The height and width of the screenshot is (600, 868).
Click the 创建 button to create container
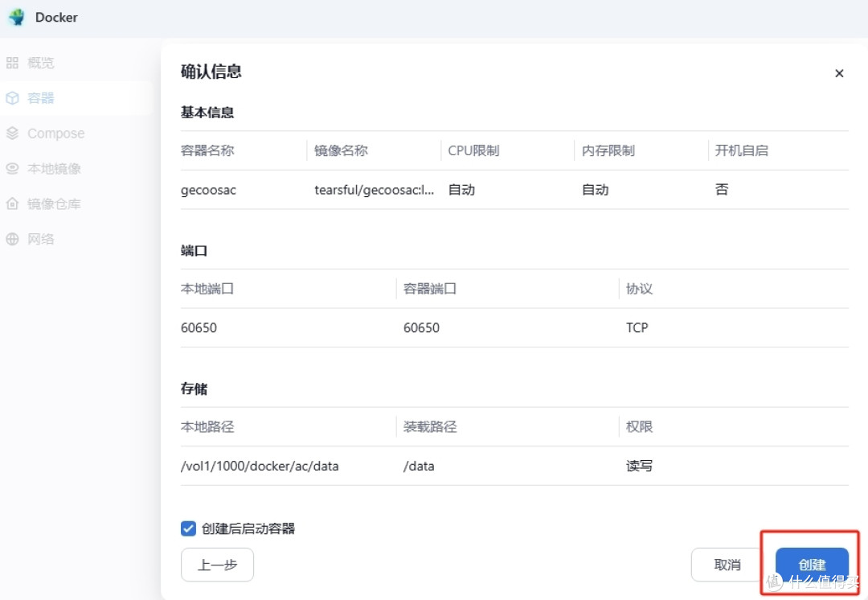812,565
